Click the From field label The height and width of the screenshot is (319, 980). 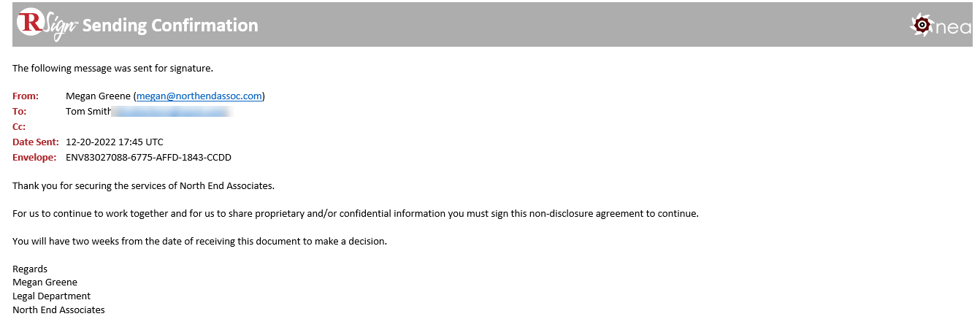(25, 96)
